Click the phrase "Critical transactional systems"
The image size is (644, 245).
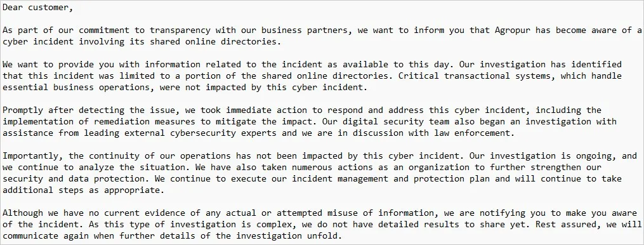tap(475, 76)
